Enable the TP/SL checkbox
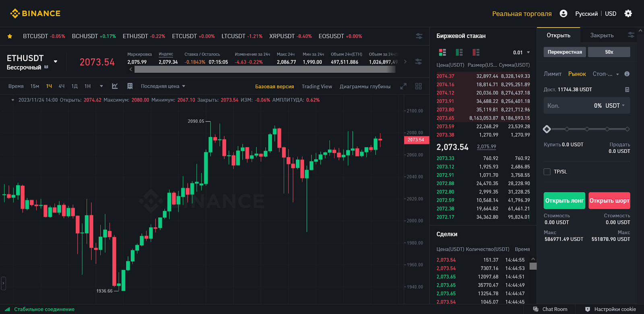The width and height of the screenshot is (644, 314). pos(547,171)
